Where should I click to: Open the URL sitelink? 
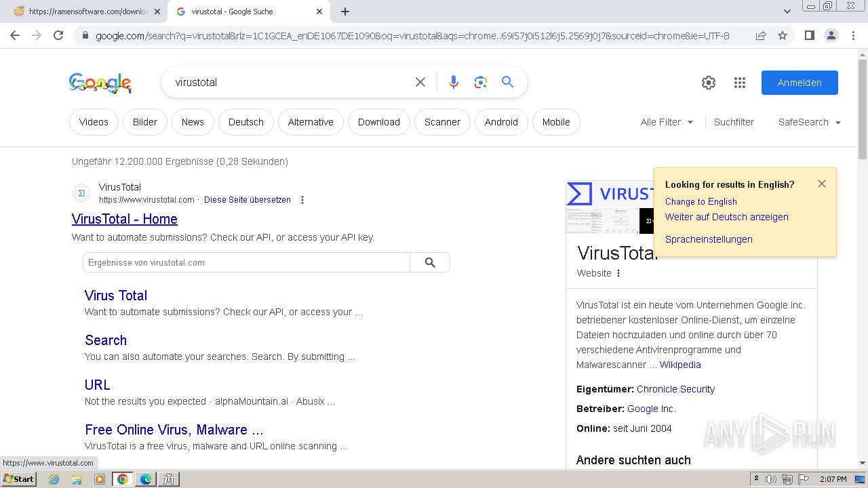98,385
